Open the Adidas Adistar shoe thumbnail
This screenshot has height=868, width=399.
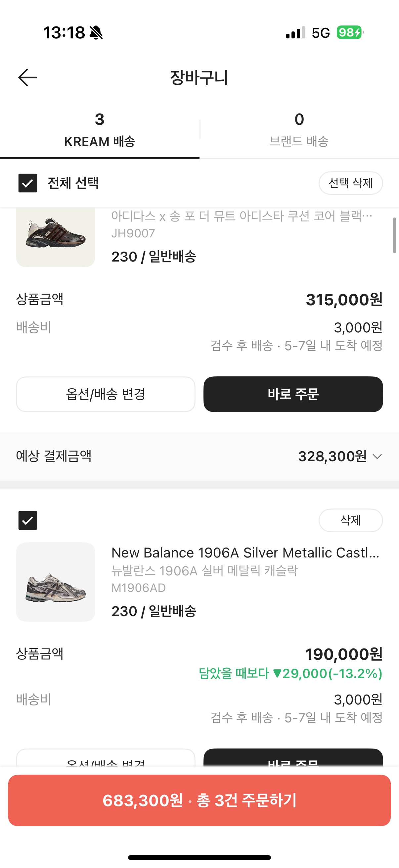[56, 237]
